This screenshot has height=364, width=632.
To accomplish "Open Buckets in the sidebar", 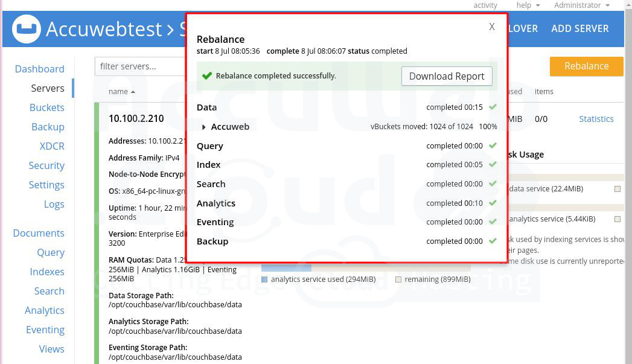I will (46, 107).
